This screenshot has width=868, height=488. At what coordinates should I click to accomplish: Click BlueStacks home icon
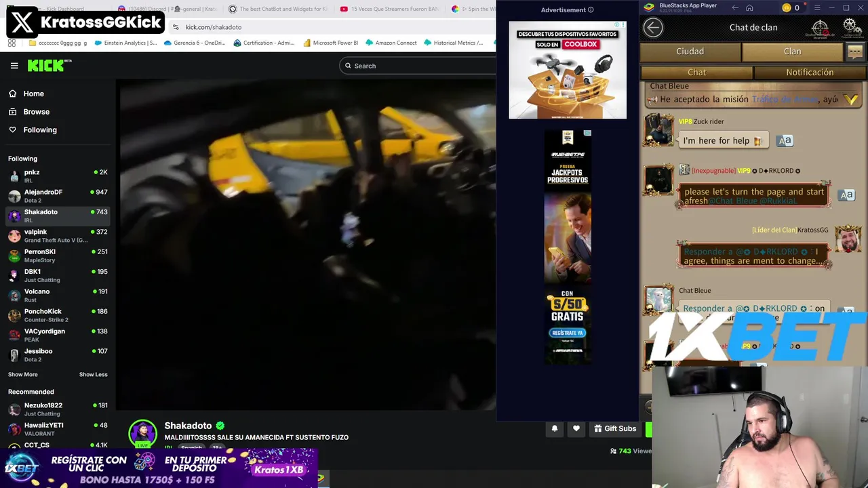coord(749,7)
